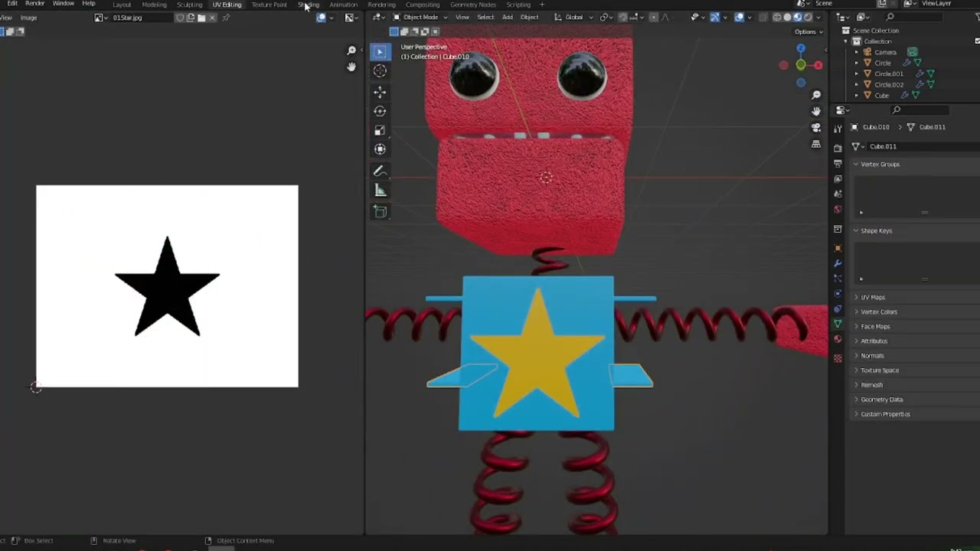Click the zoom magnifier in the image editor

tap(351, 51)
